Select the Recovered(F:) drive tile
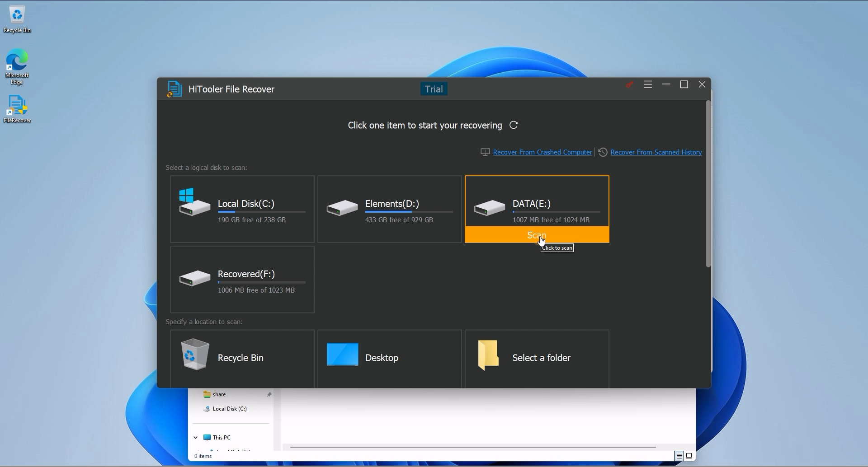 [x=242, y=279]
